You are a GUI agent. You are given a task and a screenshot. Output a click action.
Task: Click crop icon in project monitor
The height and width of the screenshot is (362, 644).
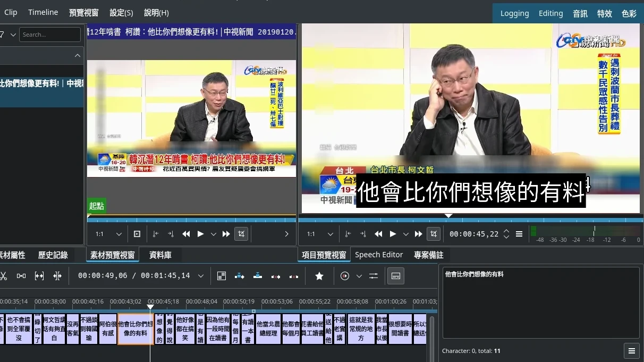(x=434, y=234)
